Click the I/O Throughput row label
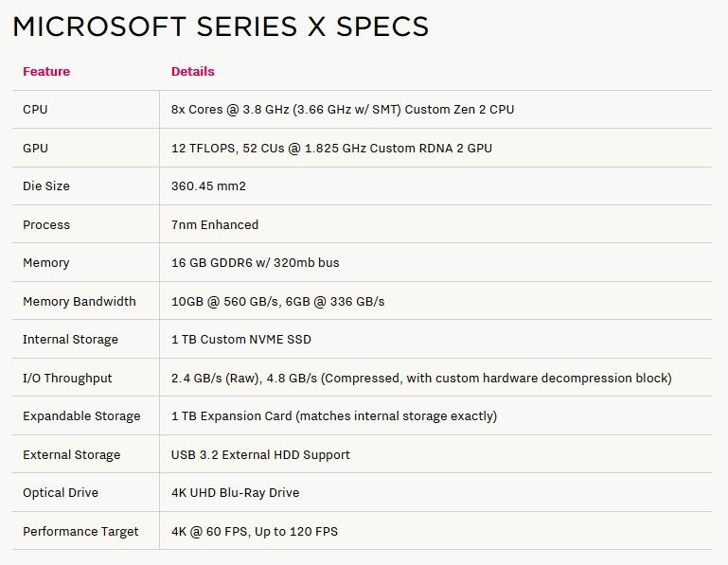 click(67, 378)
